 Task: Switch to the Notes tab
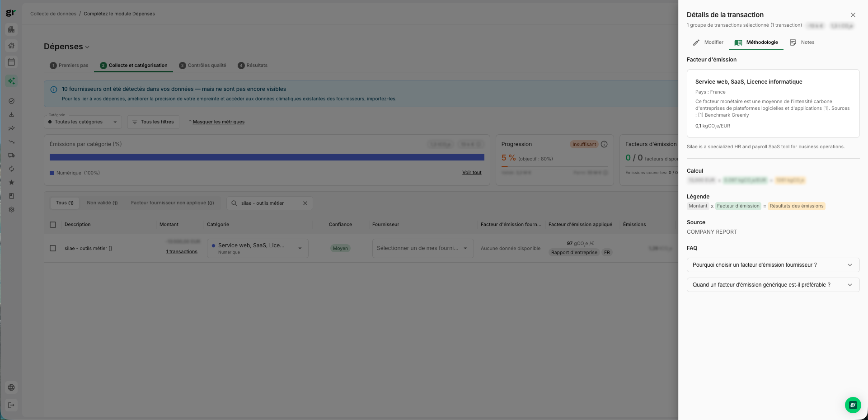point(802,42)
